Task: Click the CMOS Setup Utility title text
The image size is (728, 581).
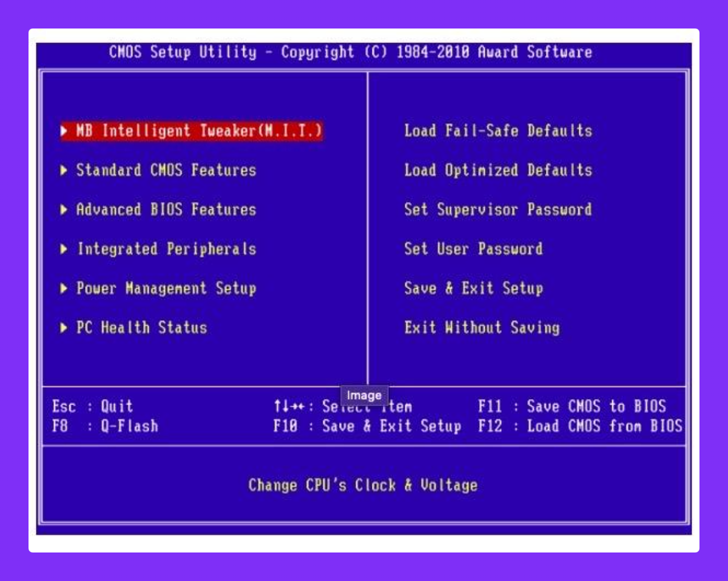Action: [351, 52]
